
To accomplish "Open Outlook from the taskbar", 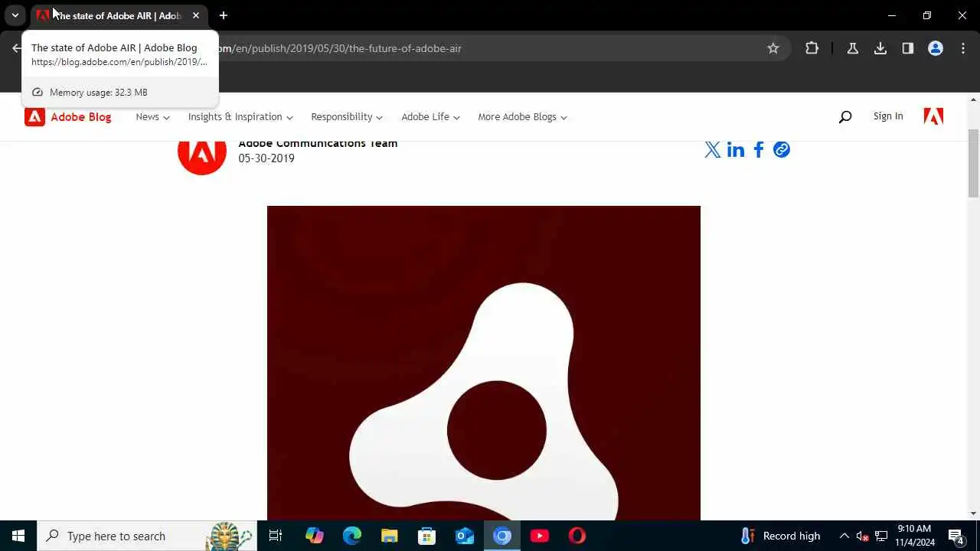I will click(x=465, y=536).
